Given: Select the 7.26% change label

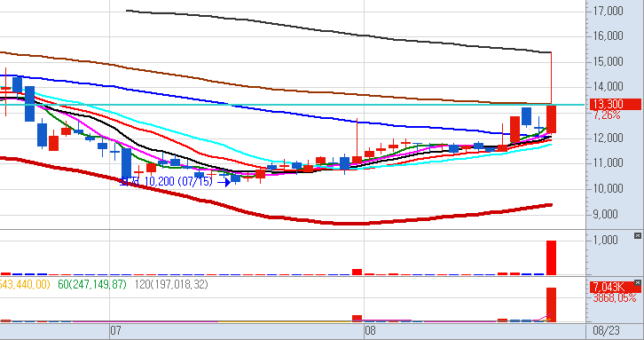Looking at the screenshot, I should coord(606,115).
